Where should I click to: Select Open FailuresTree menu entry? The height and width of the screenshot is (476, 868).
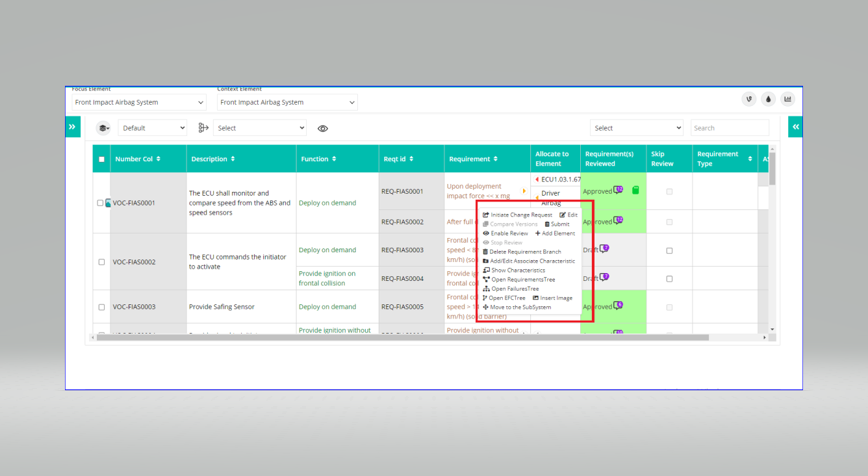[x=511, y=289]
